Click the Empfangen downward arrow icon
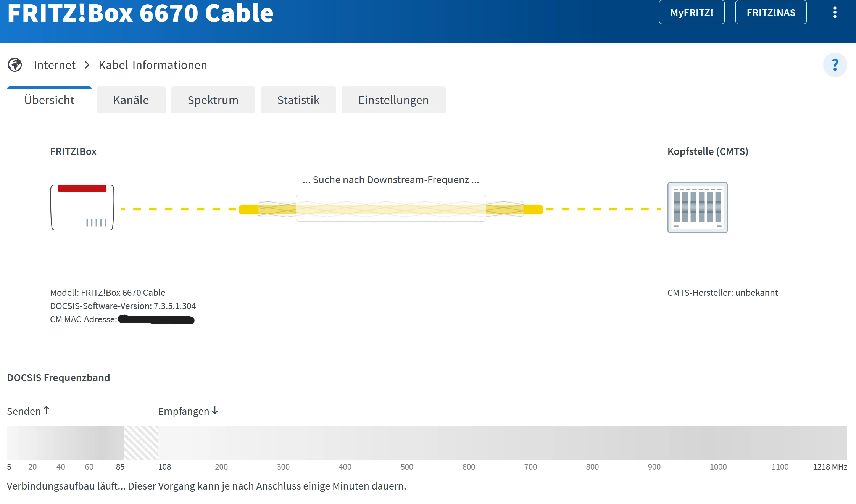 coord(215,410)
